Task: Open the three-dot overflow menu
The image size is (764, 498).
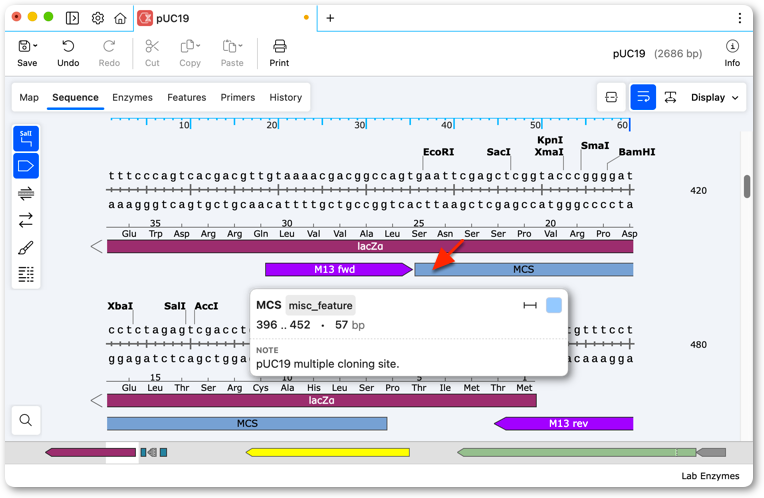Action: (x=740, y=18)
